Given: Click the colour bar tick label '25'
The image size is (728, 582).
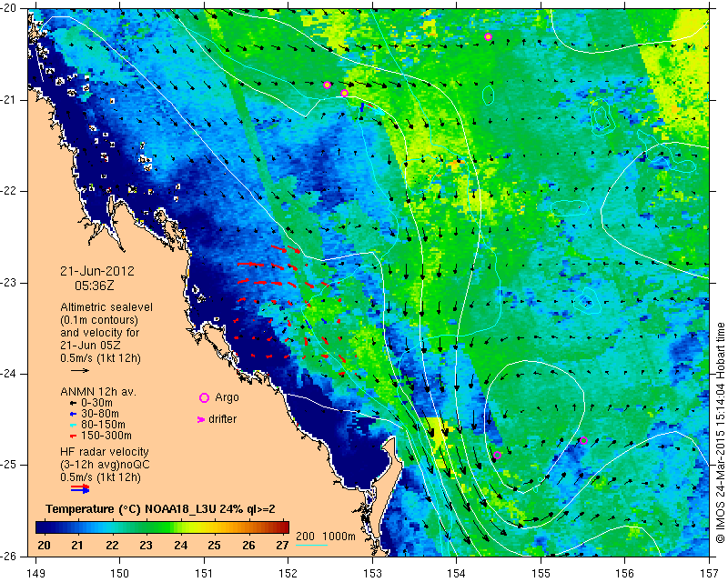Looking at the screenshot, I should click(x=214, y=546).
